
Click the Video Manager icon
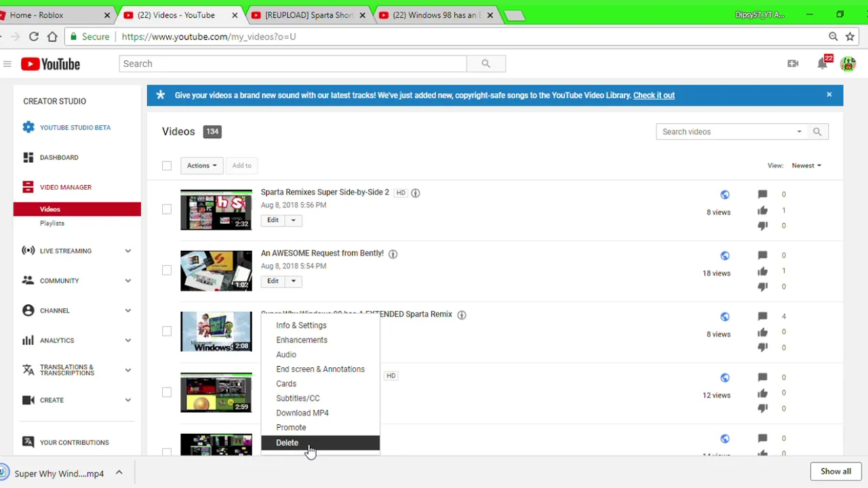[x=28, y=187]
